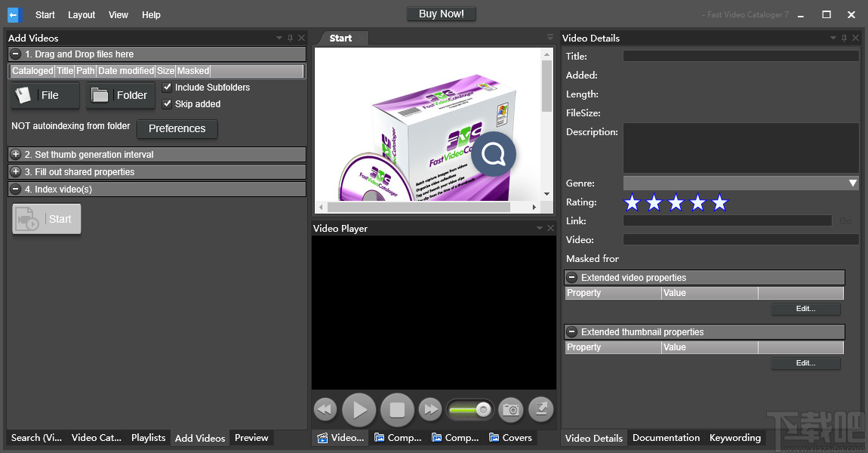Open the Genre dropdown
Viewport: 868px width, 453px height.
tap(852, 183)
